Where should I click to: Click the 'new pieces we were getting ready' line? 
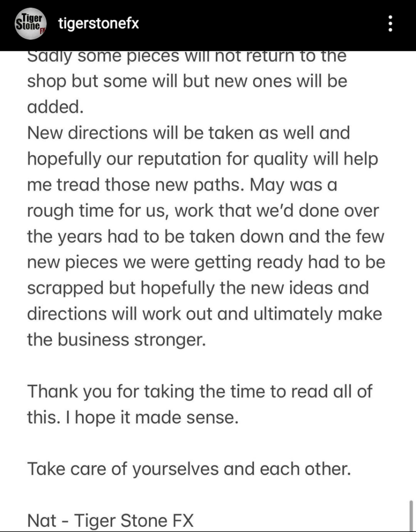coord(206,262)
